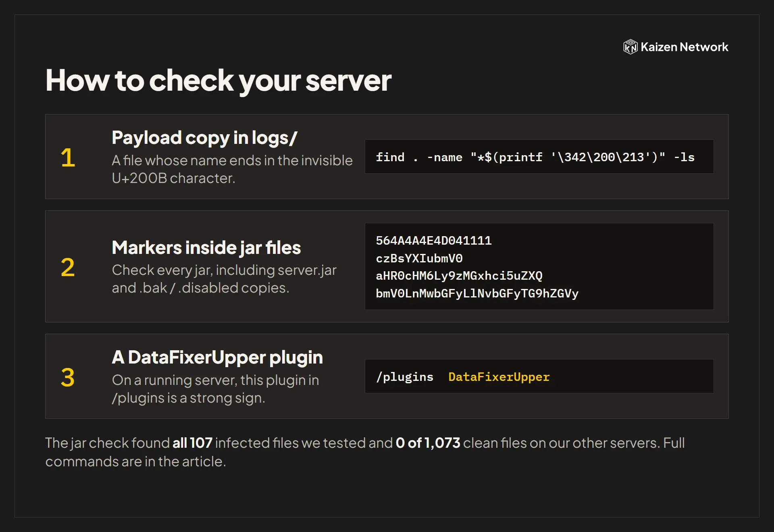Click the Check every jar description text

click(224, 279)
